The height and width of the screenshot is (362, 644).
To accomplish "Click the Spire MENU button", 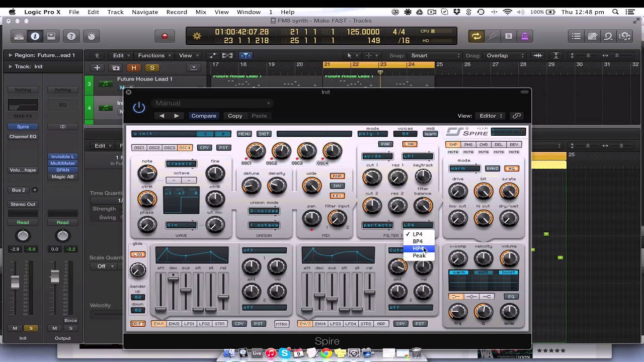I will 245,134.
